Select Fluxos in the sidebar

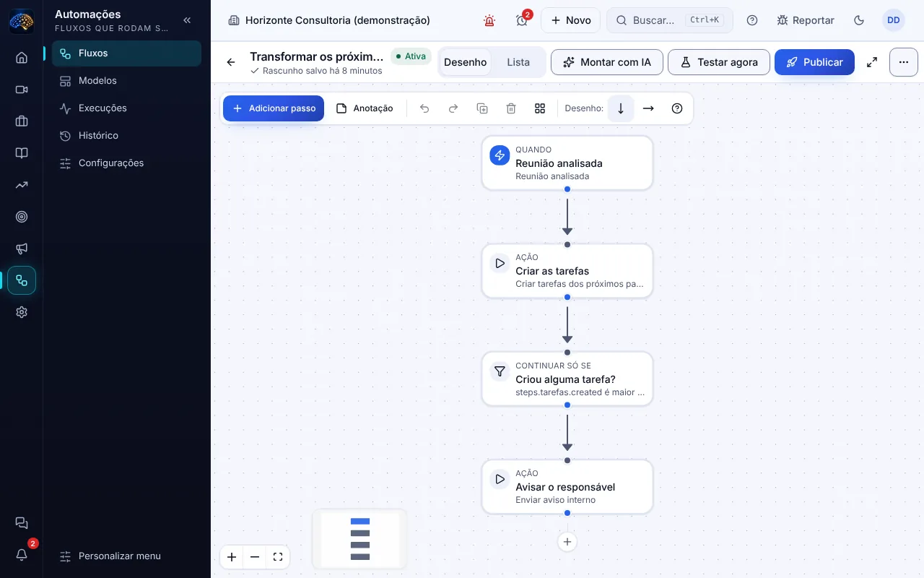(x=126, y=53)
